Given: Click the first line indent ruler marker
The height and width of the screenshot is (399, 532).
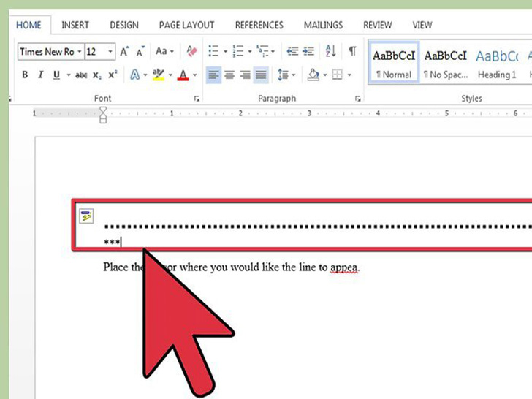Looking at the screenshot, I should (103, 110).
